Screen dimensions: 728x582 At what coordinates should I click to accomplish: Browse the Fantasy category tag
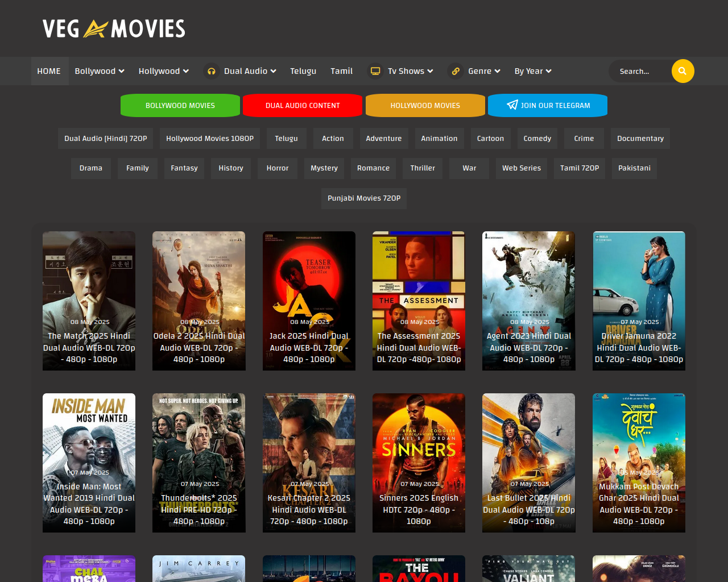(184, 168)
